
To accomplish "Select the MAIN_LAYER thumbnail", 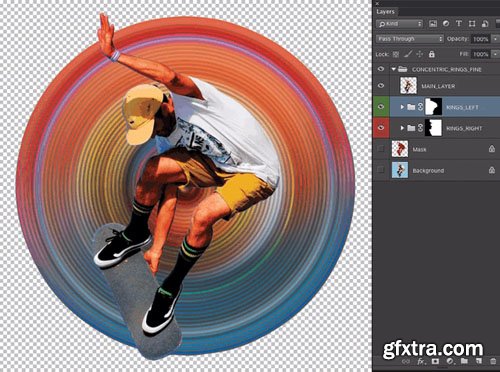I will [408, 86].
